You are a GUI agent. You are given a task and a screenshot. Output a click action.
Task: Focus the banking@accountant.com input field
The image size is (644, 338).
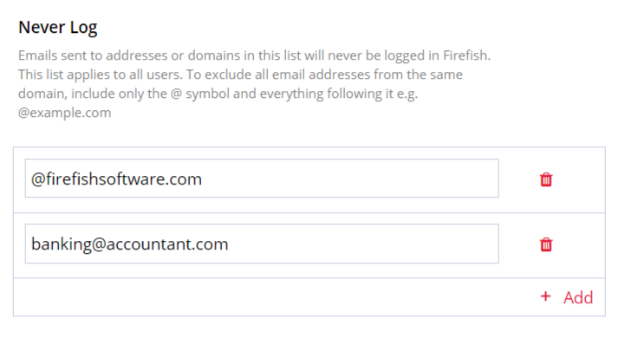point(262,244)
